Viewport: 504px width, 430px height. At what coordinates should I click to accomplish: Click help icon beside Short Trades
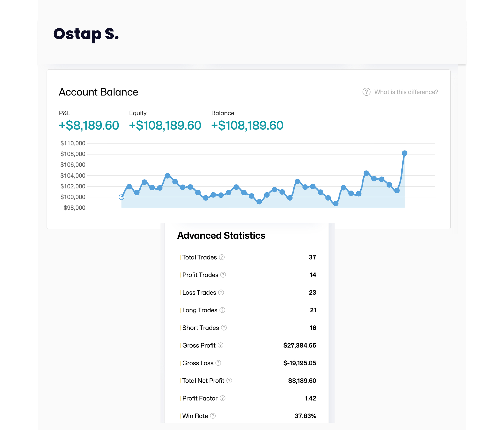[x=224, y=328]
